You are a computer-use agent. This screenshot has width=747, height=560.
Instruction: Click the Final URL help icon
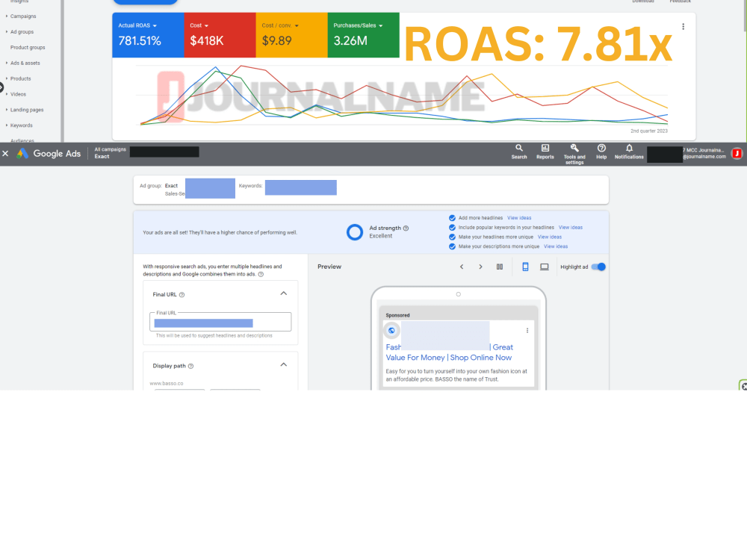pos(182,295)
